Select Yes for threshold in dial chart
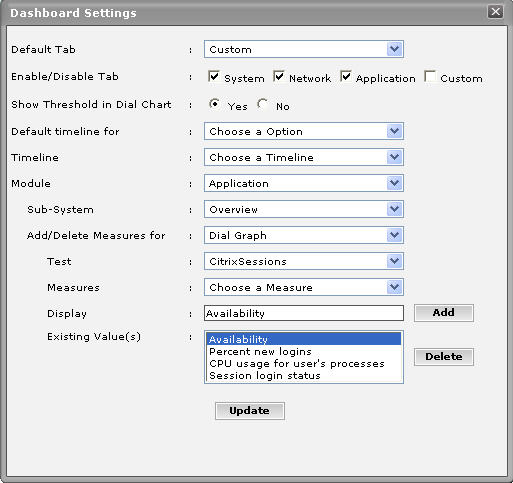The height and width of the screenshot is (483, 513). click(x=215, y=104)
